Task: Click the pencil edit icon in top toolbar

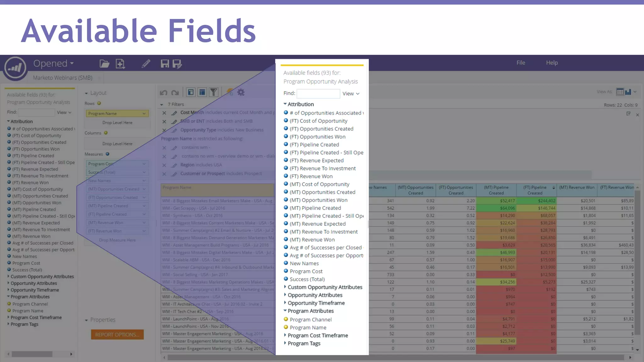Action: [x=146, y=64]
